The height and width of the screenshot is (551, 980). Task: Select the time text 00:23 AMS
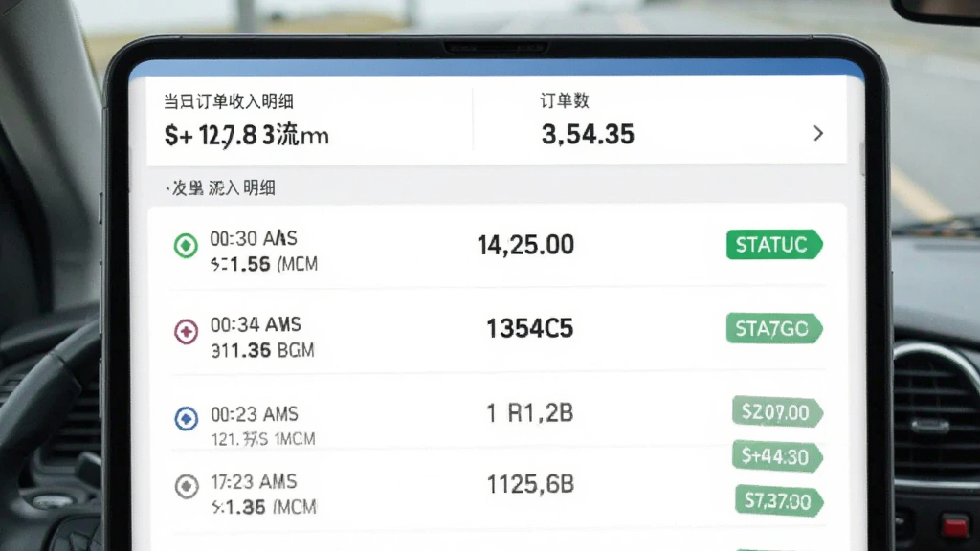coord(255,414)
